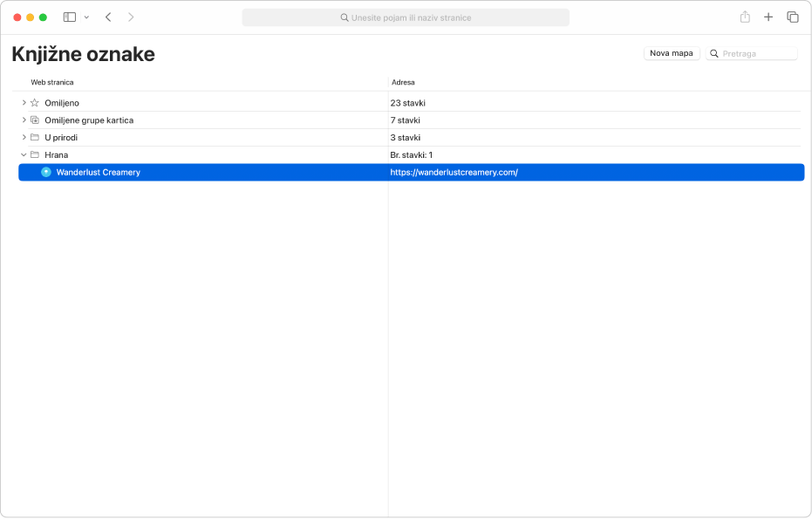Go forward with the right arrow
812x520 pixels.
[x=131, y=17]
